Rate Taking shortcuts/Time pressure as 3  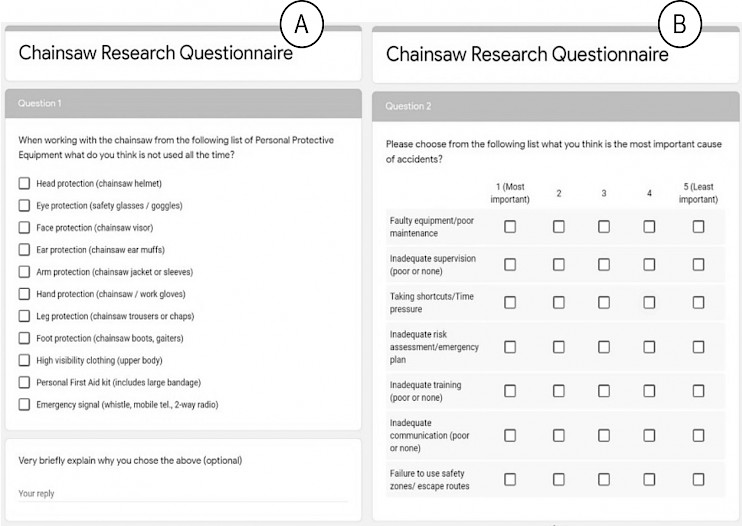[604, 302]
